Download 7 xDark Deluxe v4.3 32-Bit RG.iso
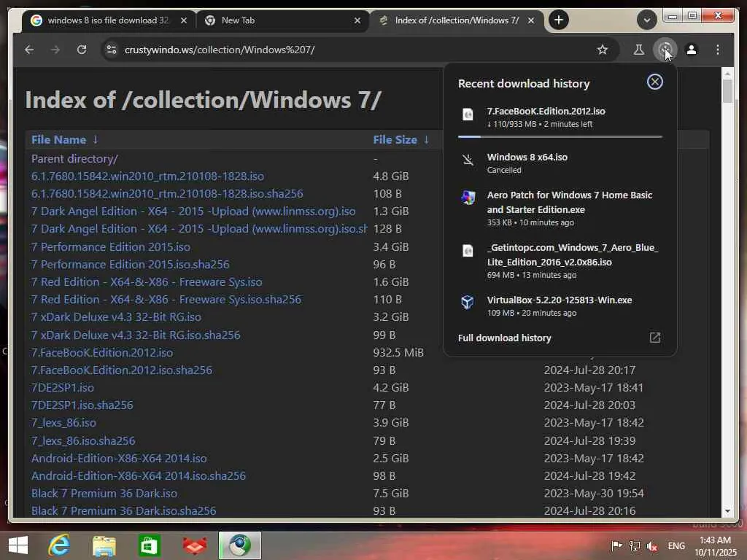The image size is (747, 560). (x=116, y=316)
